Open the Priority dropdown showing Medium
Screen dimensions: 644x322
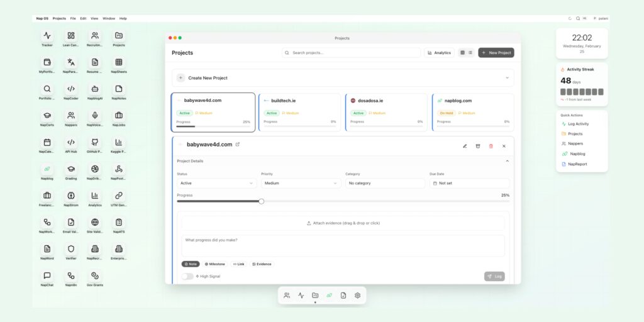(301, 183)
